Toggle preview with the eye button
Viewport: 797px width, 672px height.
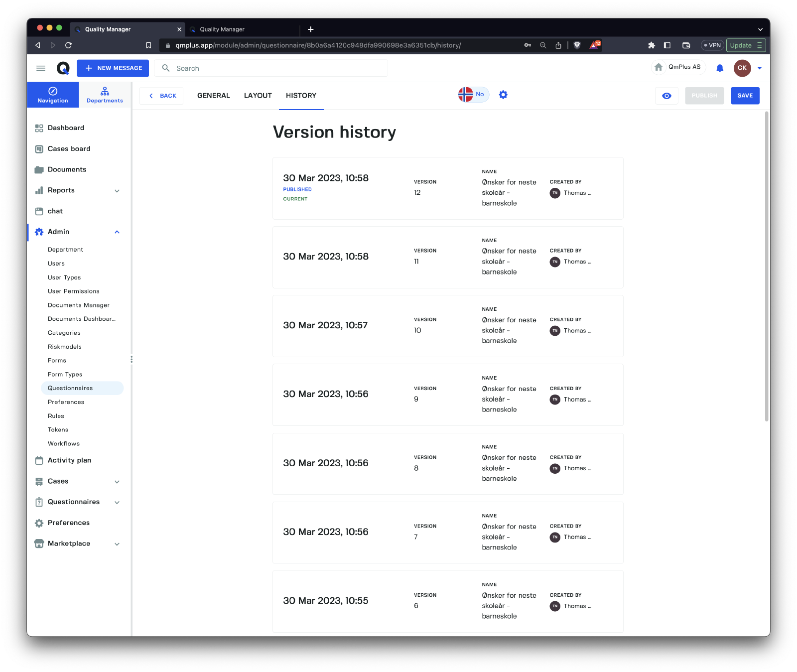click(x=666, y=96)
